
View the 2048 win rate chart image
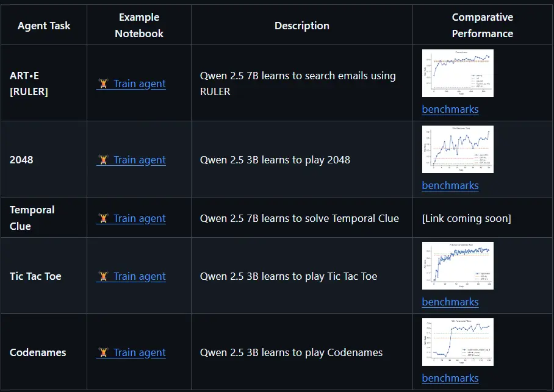pos(458,149)
